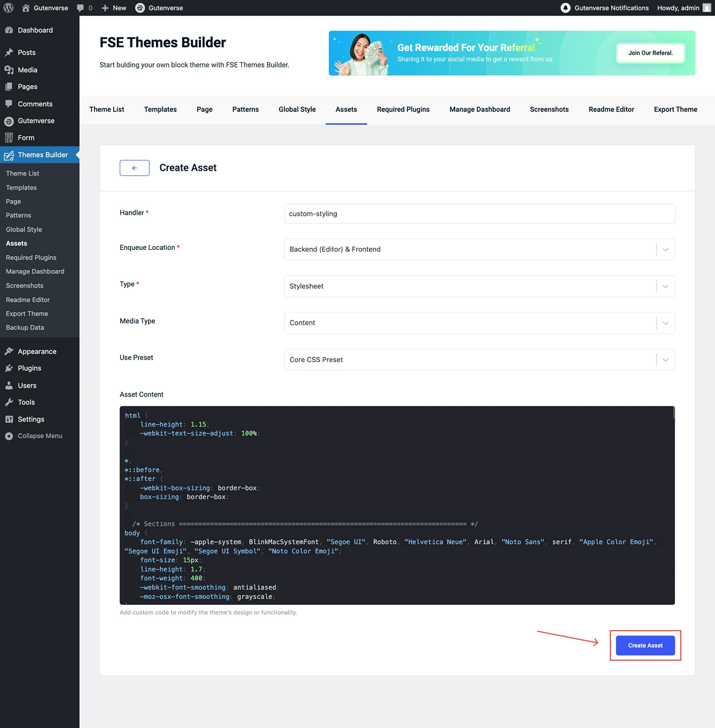The width and height of the screenshot is (715, 728).
Task: Open Dashboard from the sidebar
Action: [35, 30]
